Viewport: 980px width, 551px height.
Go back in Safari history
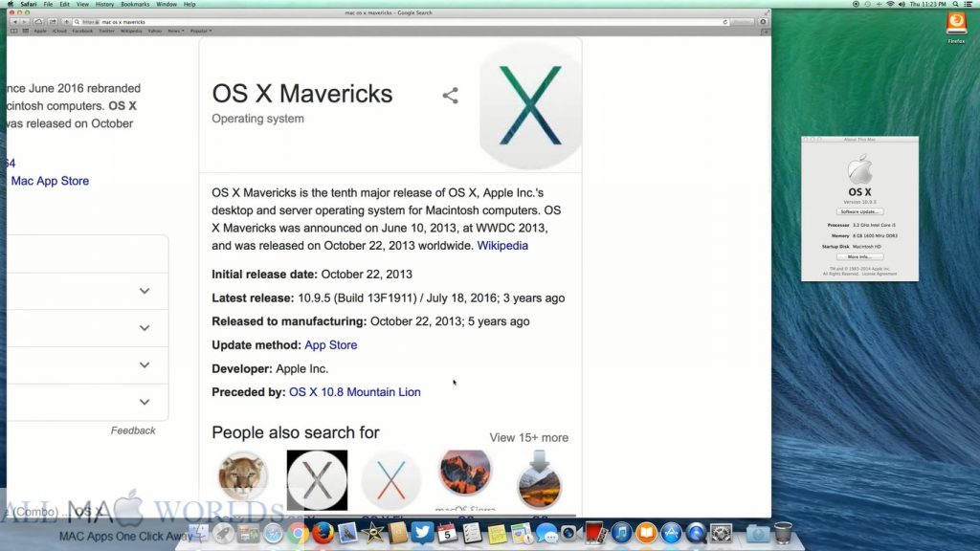pyautogui.click(x=15, y=22)
